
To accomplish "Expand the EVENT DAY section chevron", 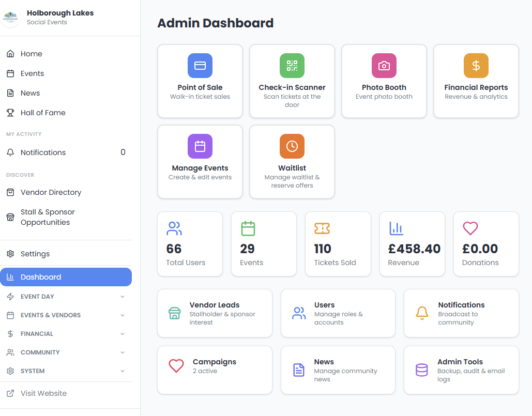I will tap(123, 297).
